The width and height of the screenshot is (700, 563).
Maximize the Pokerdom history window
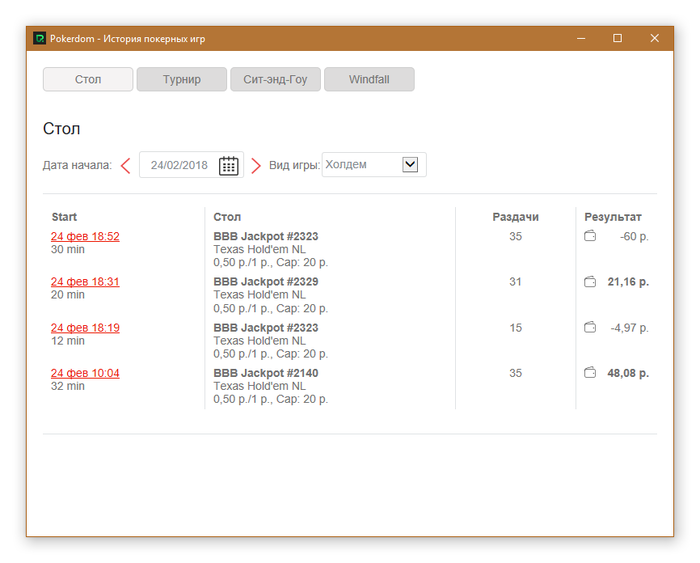617,38
